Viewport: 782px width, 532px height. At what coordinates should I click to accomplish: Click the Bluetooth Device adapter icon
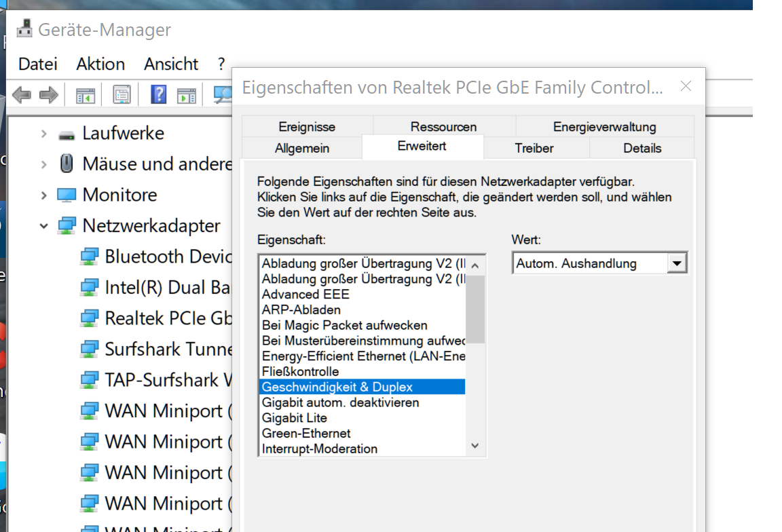coord(90,256)
